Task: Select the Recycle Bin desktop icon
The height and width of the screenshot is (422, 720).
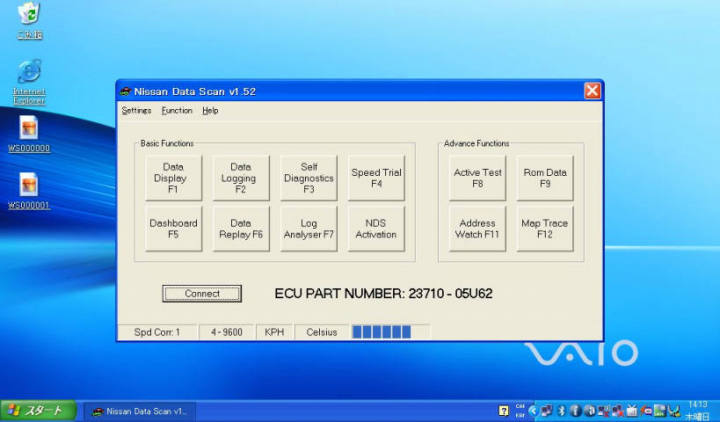Action: pyautogui.click(x=30, y=20)
